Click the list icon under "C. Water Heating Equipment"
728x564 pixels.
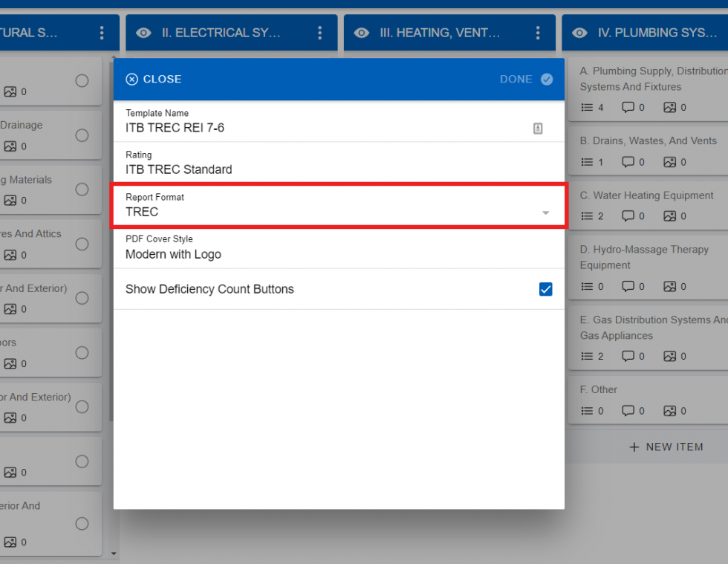click(x=586, y=216)
